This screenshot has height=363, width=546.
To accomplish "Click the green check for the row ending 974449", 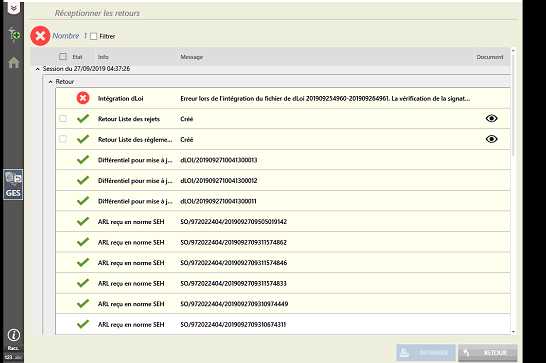I will click(x=83, y=303).
